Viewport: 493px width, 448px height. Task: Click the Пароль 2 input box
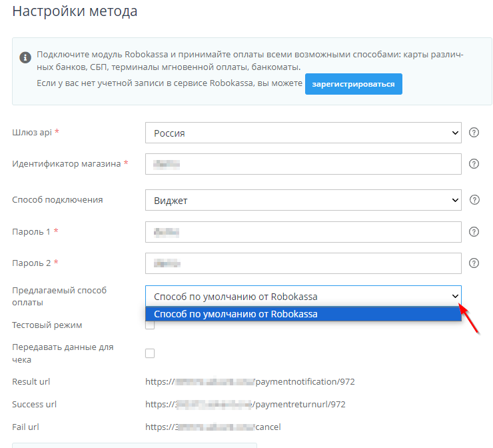[303, 263]
